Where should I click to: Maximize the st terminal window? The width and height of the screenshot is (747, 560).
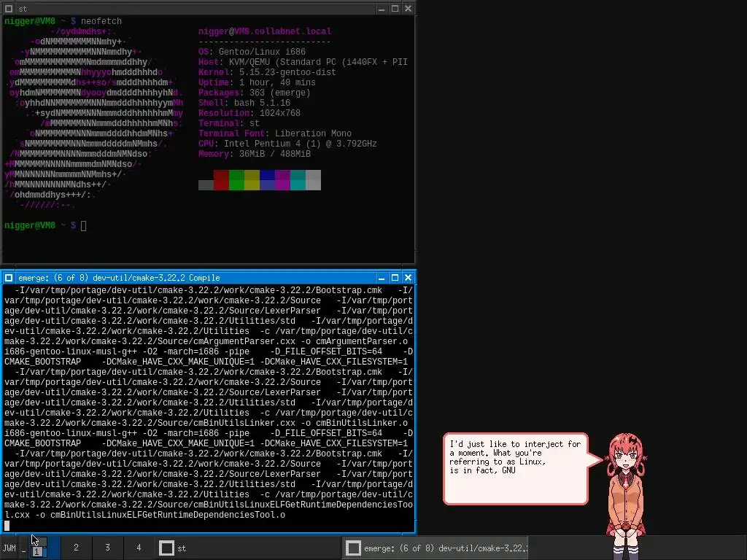point(395,9)
